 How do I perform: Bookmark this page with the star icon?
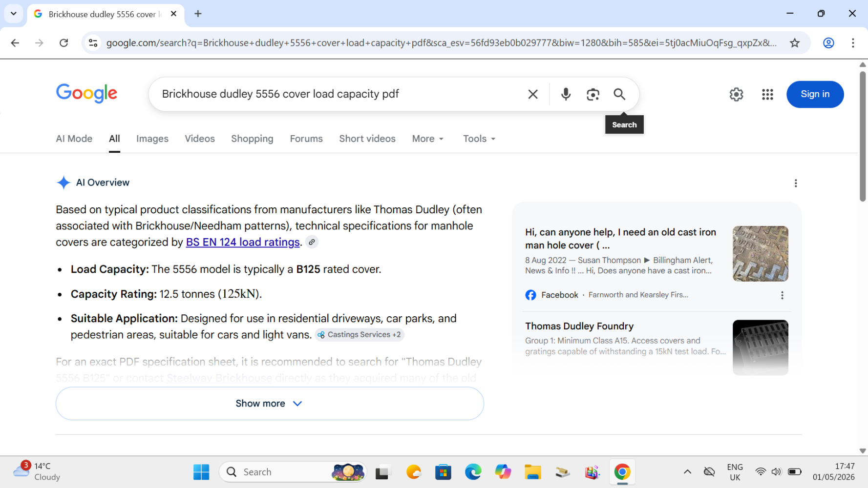[x=795, y=43]
